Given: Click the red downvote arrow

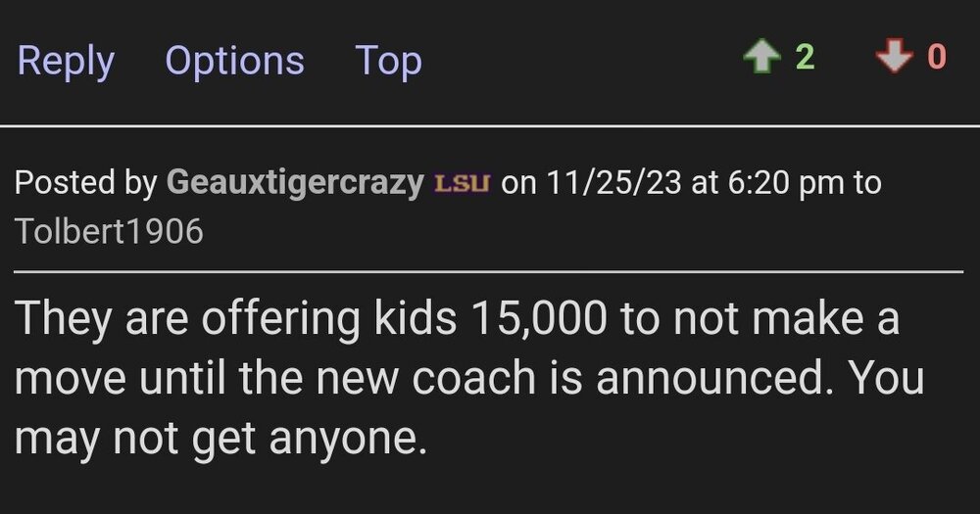Looking at the screenshot, I should point(893,58).
